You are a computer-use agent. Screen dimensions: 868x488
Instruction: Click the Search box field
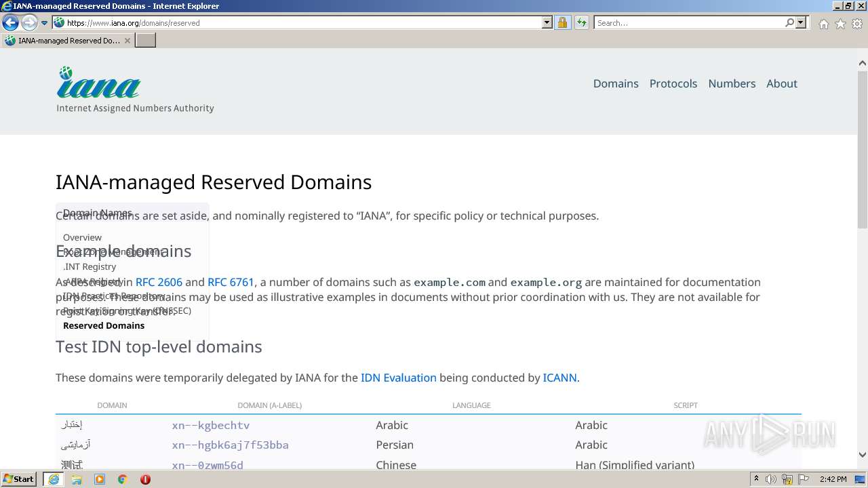688,22
